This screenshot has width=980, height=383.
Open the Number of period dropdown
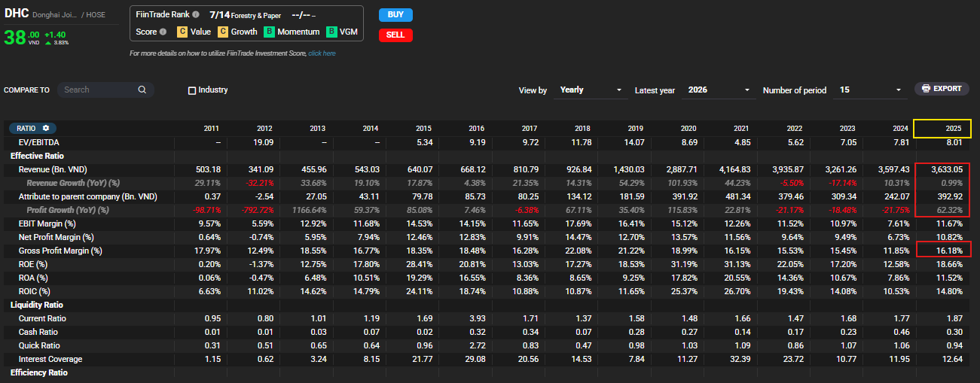coord(870,90)
